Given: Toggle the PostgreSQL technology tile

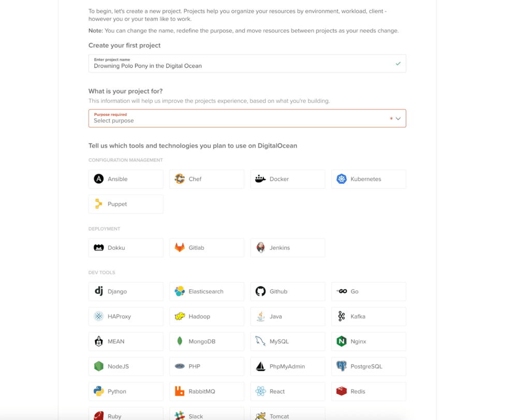Looking at the screenshot, I should [x=369, y=366].
